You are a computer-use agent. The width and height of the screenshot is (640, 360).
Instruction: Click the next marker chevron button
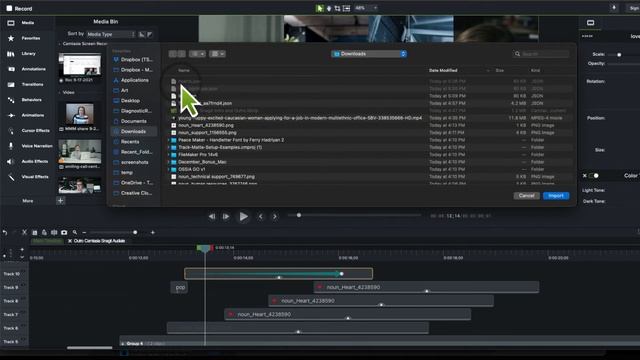tap(275, 216)
